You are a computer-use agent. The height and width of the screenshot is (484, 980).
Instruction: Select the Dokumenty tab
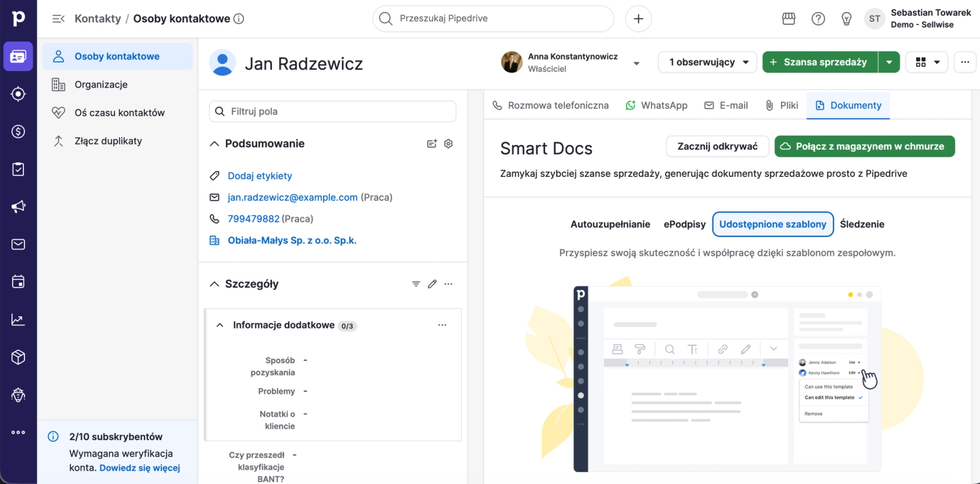(x=848, y=105)
